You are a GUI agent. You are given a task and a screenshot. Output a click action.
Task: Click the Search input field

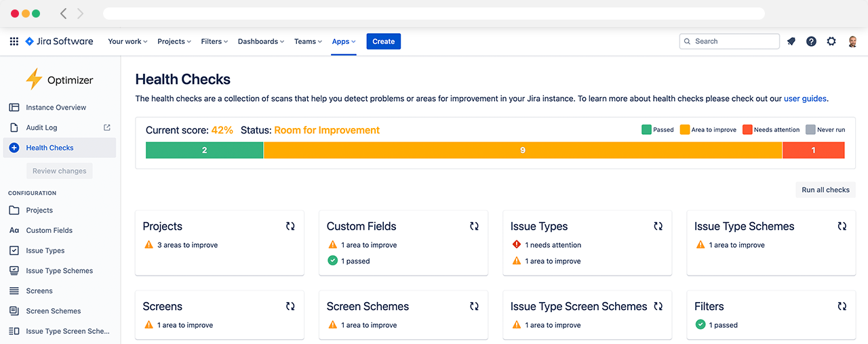tap(730, 41)
